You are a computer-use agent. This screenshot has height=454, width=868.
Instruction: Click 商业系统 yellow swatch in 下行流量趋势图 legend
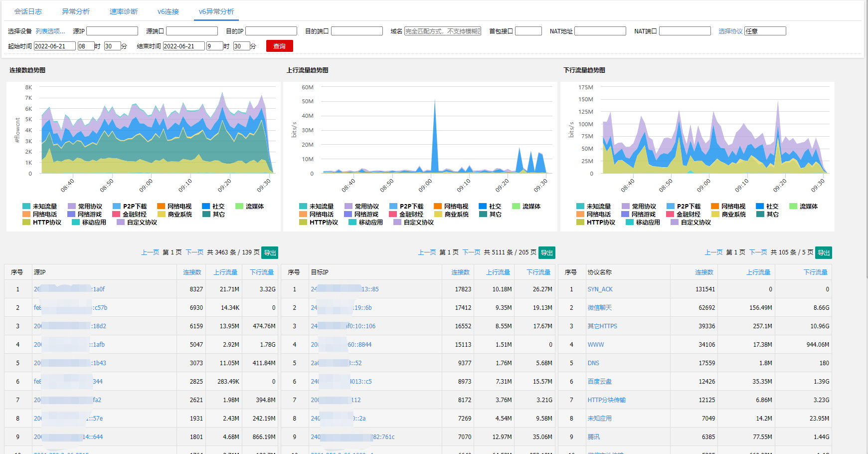(715, 214)
